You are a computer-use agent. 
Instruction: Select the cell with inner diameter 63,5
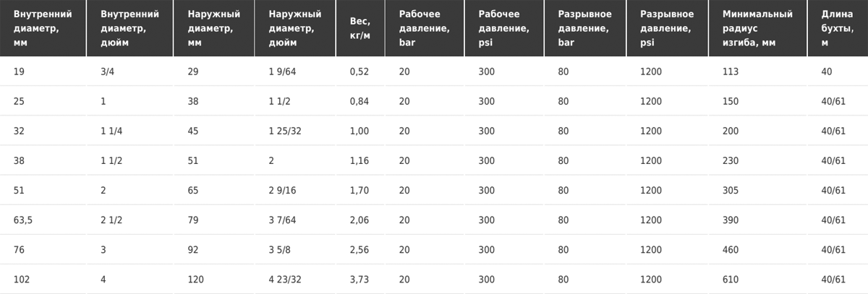(x=23, y=220)
